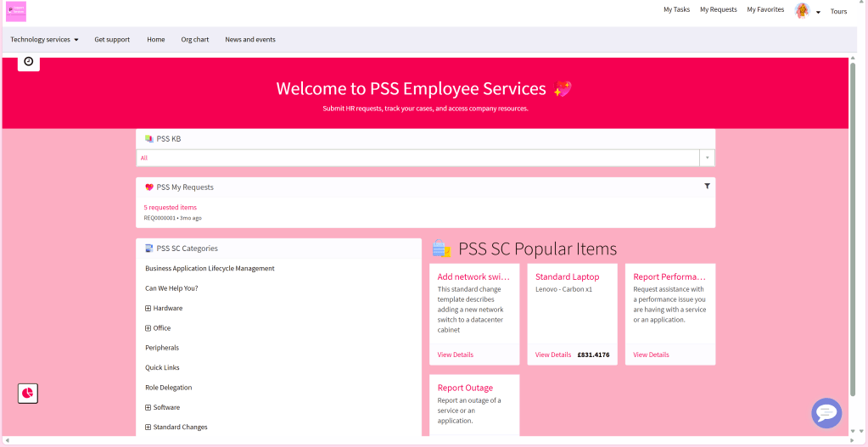The image size is (868, 447).
Task: Click the PSS KB books icon
Action: (x=149, y=139)
